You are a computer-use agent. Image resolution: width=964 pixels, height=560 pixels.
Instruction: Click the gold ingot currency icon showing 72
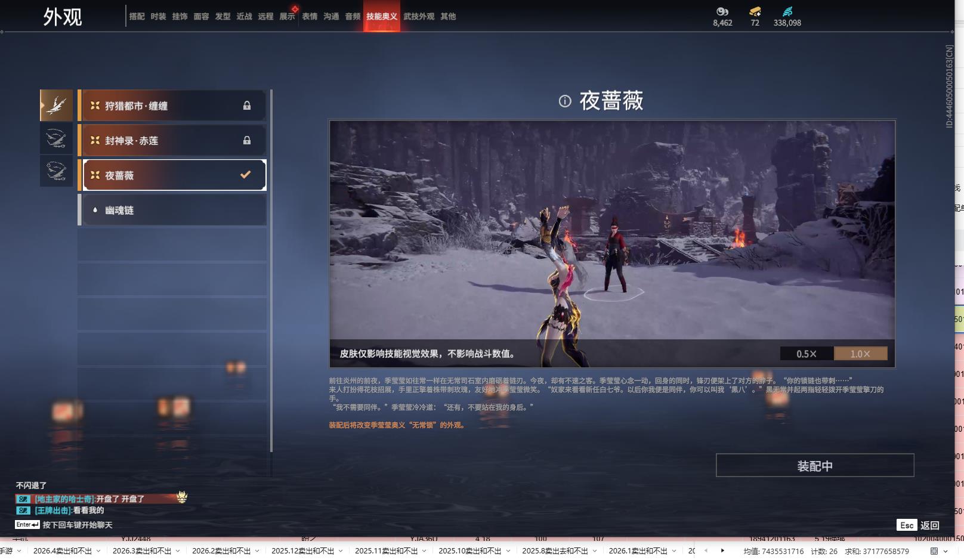pos(753,11)
